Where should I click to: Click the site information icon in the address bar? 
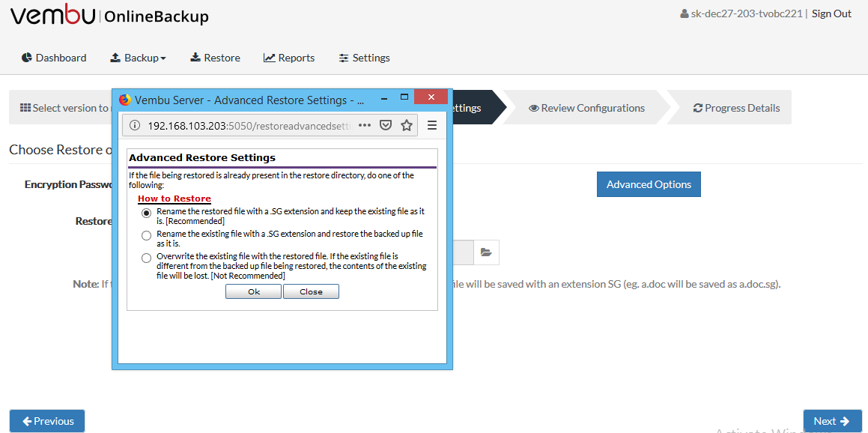tap(134, 126)
